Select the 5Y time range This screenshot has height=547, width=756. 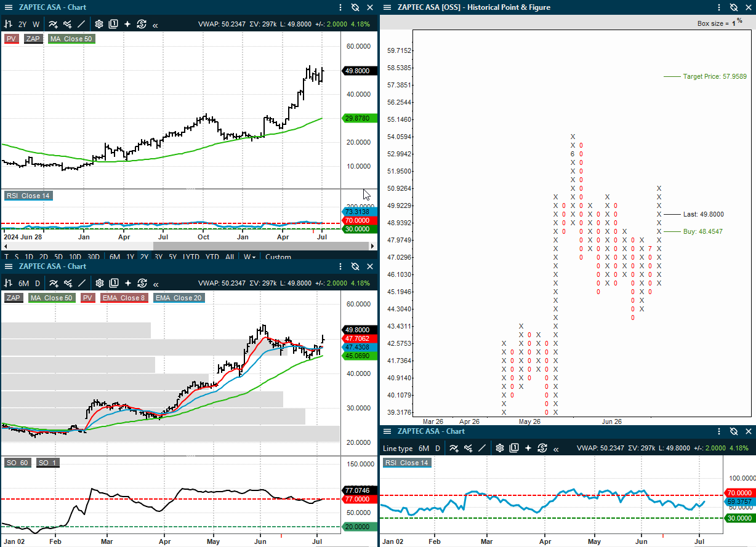pos(173,257)
